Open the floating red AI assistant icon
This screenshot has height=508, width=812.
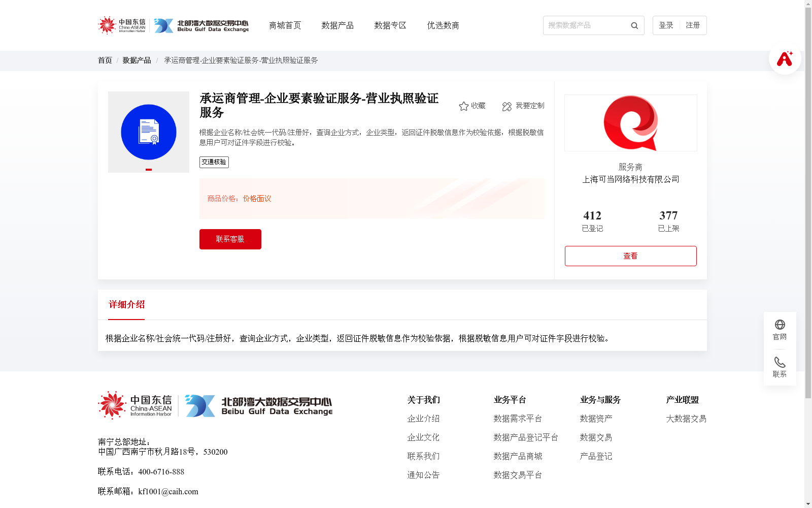pos(785,58)
